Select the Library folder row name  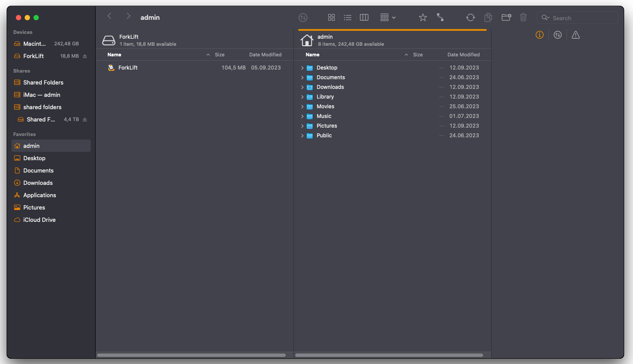[325, 97]
